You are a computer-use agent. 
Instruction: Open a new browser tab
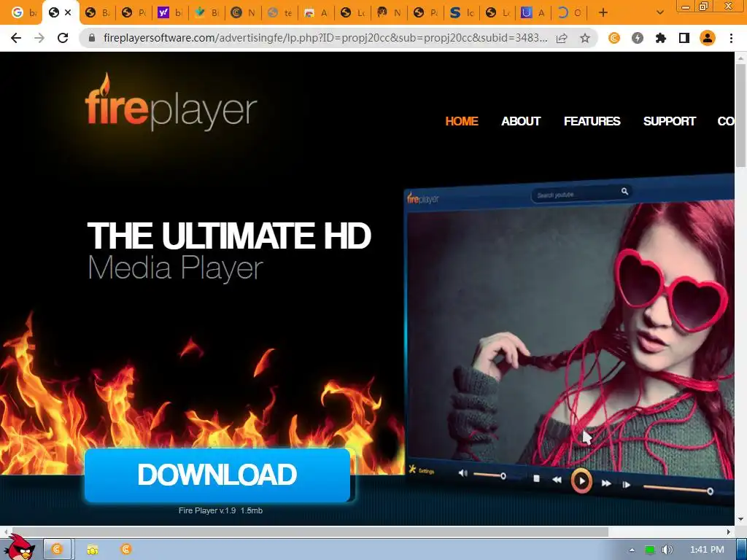click(603, 13)
